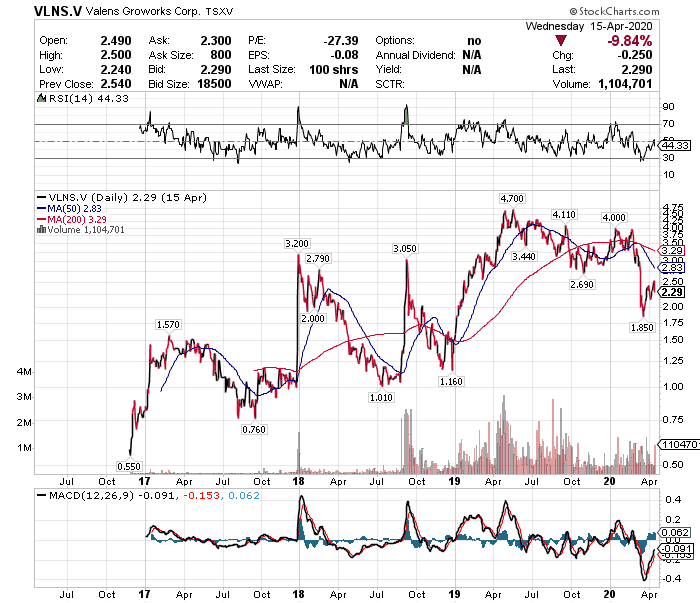Viewport: 700px width, 603px height.
Task: Select the Open value 2.490
Action: (116, 41)
